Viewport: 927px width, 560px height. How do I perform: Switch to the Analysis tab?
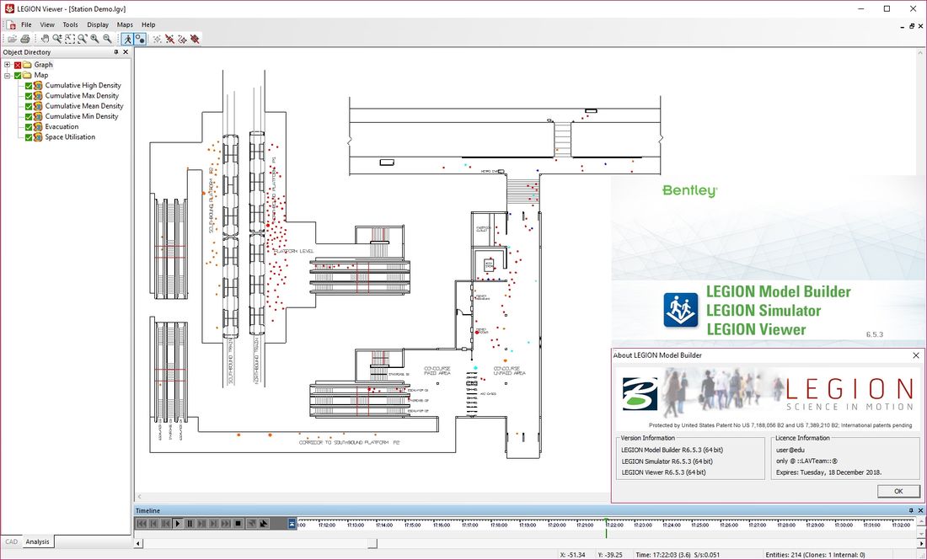point(37,541)
